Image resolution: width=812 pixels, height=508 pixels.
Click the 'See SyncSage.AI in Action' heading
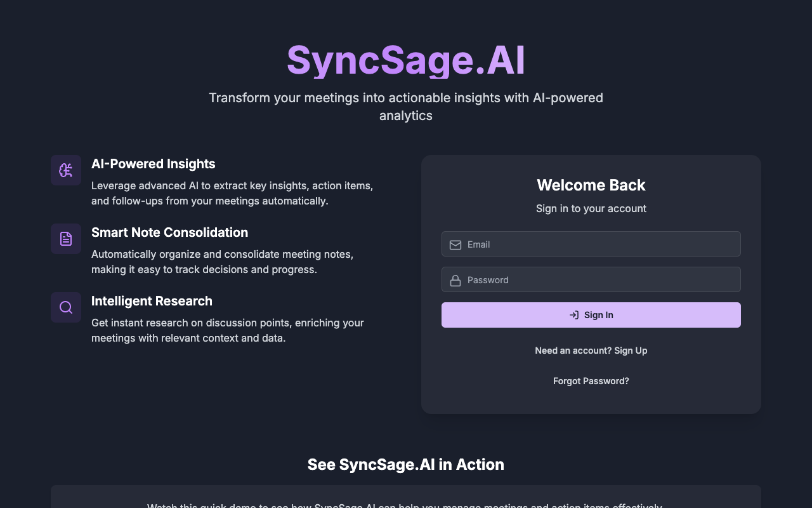pyautogui.click(x=406, y=464)
